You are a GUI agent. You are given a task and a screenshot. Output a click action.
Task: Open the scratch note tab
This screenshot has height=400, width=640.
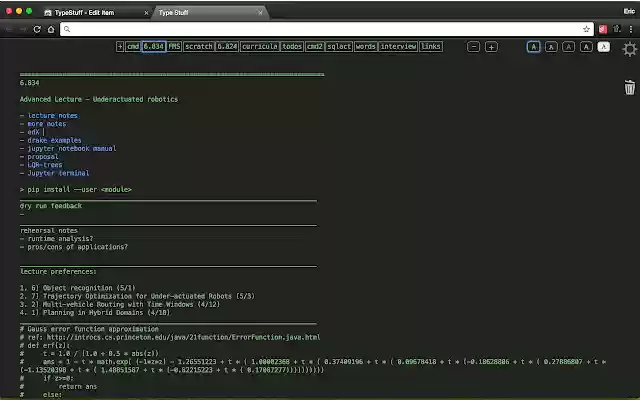coord(199,47)
